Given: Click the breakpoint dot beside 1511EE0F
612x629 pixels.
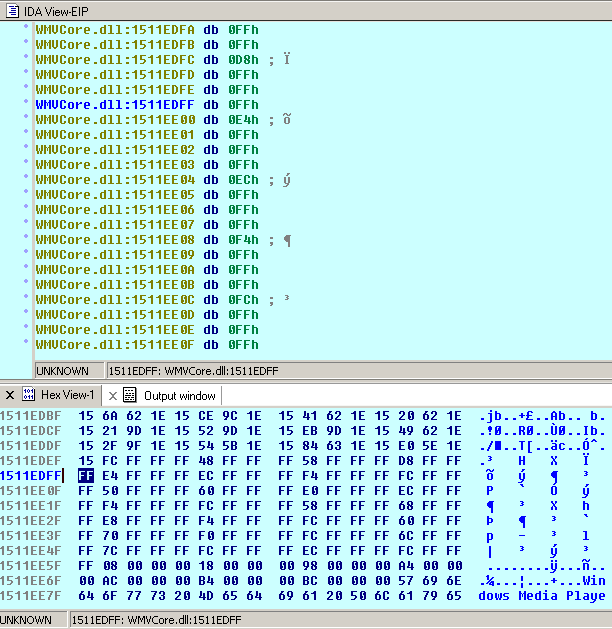Looking at the screenshot, I should tap(26, 341).
